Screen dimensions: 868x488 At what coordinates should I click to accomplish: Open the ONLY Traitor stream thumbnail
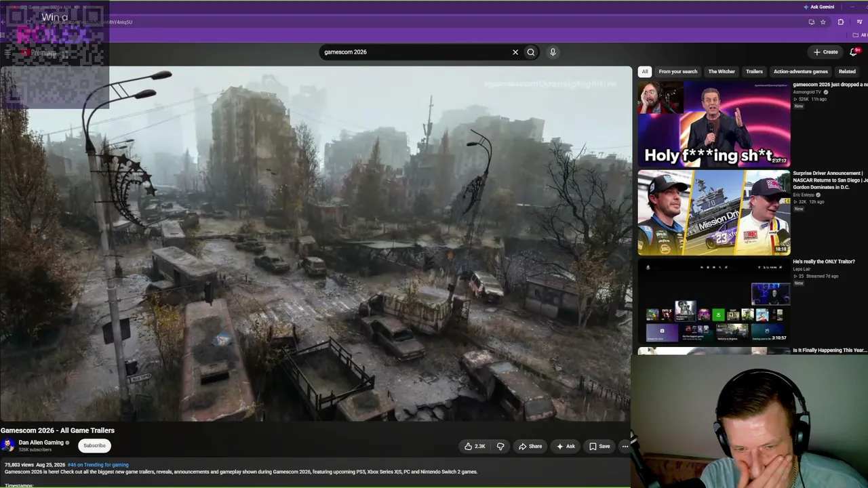coord(714,301)
